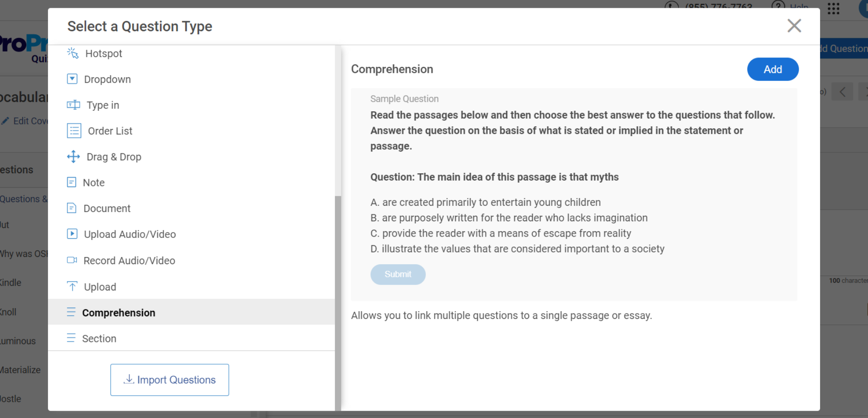Select the Section question type
The height and width of the screenshot is (418, 868).
coord(99,338)
